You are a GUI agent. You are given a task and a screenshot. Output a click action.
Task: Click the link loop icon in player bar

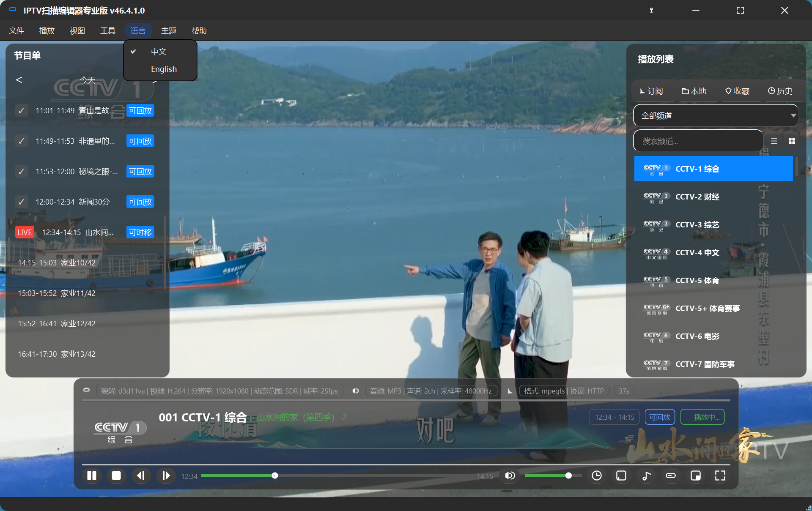coord(671,476)
